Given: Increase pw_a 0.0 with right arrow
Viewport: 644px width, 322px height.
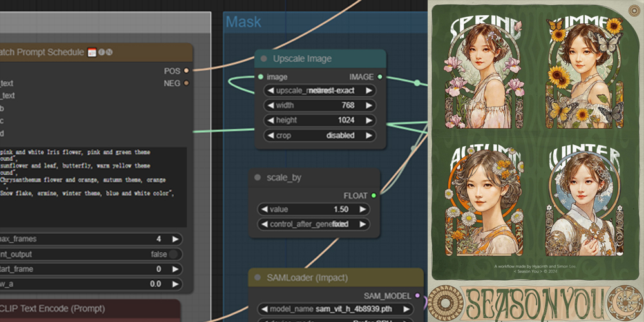Looking at the screenshot, I should pyautogui.click(x=175, y=284).
